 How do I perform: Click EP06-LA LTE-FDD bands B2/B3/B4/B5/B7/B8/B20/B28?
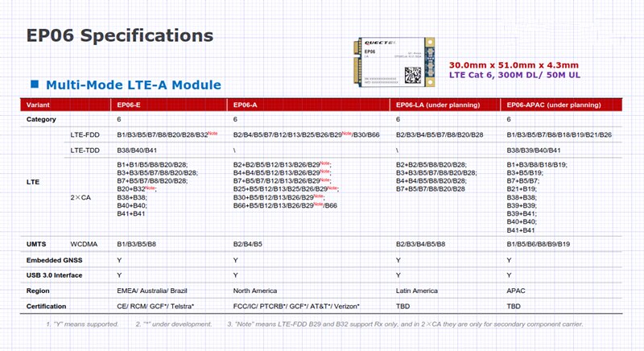click(440, 134)
